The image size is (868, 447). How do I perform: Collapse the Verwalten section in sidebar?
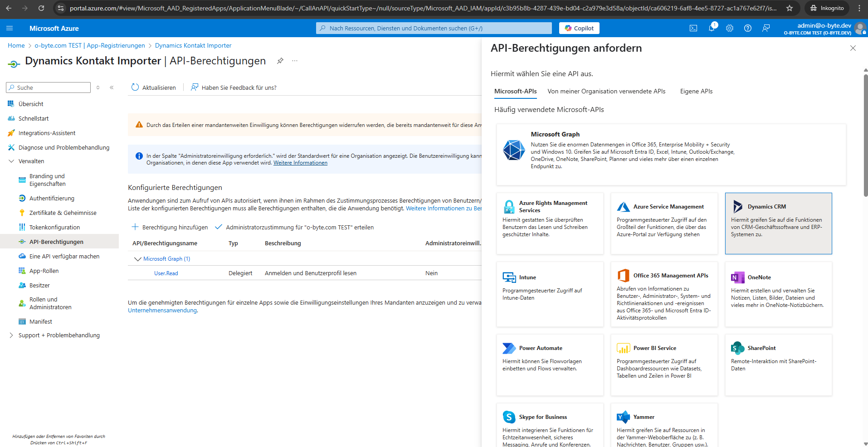coord(11,161)
